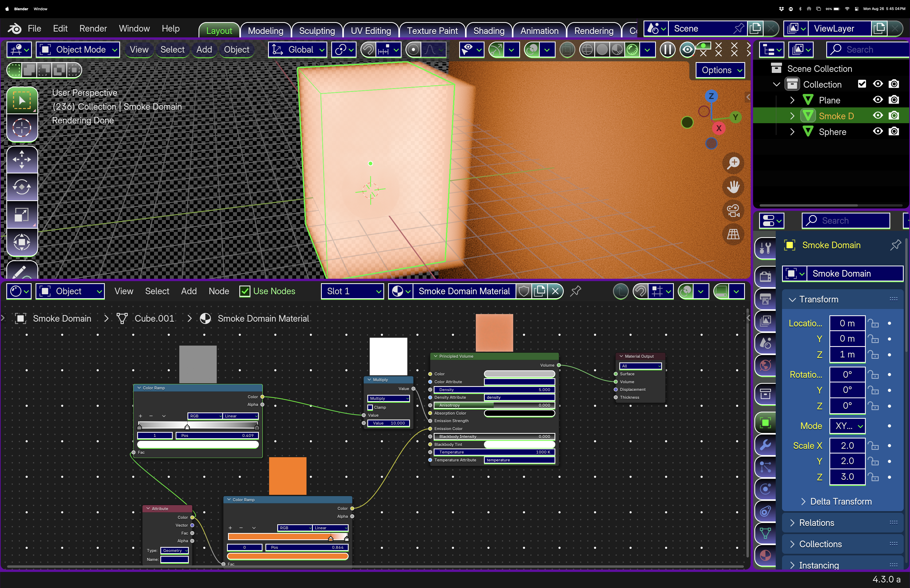Hide Smoke Domain object in viewport
910x588 pixels.
878,116
